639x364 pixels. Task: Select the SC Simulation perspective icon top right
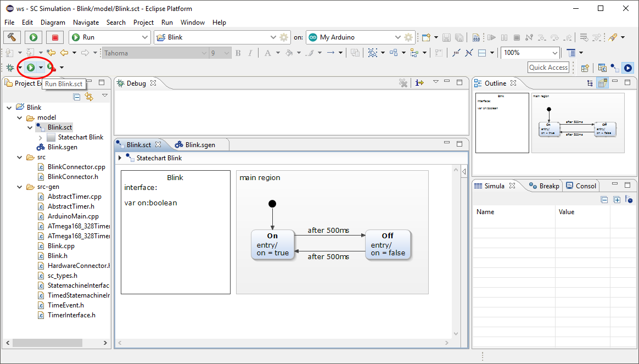pos(627,67)
